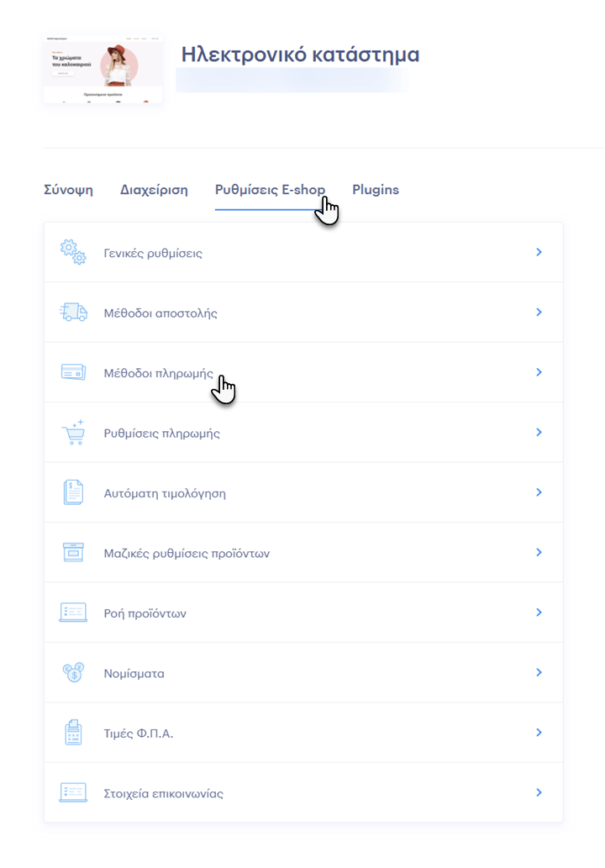Image resolution: width=605 pixels, height=868 pixels.
Task: Open the Ρυθμίσεις πληρωμής link
Action: pos(161,433)
